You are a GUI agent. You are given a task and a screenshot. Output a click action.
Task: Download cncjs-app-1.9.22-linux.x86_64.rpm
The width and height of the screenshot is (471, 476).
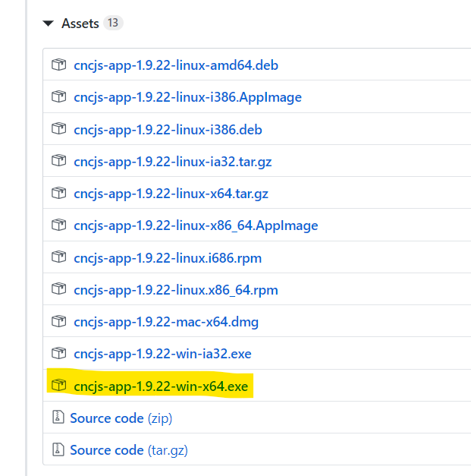click(176, 290)
